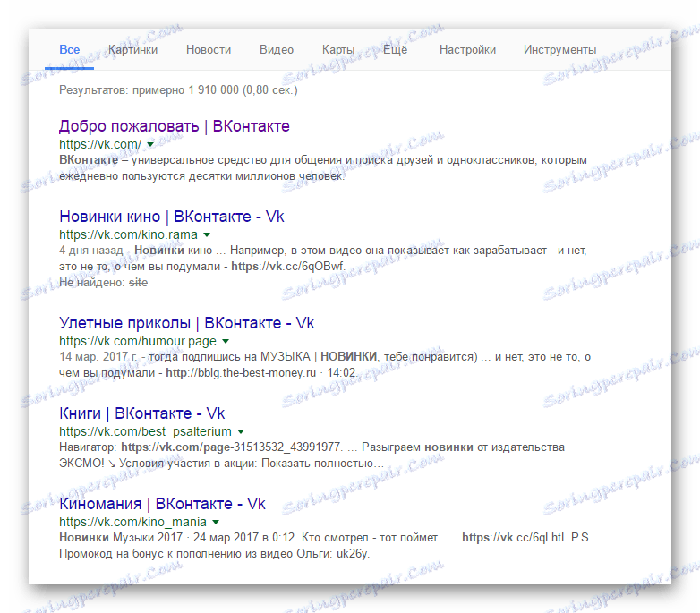Expand dropdown arrow next to vk.com/kino_mania
The height and width of the screenshot is (613, 700).
(216, 522)
